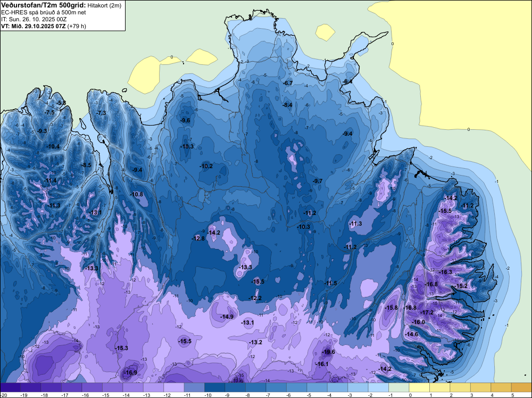532x398 pixels.
Task: Select legend swatch between -1 and 0
Action: (x=399, y=387)
